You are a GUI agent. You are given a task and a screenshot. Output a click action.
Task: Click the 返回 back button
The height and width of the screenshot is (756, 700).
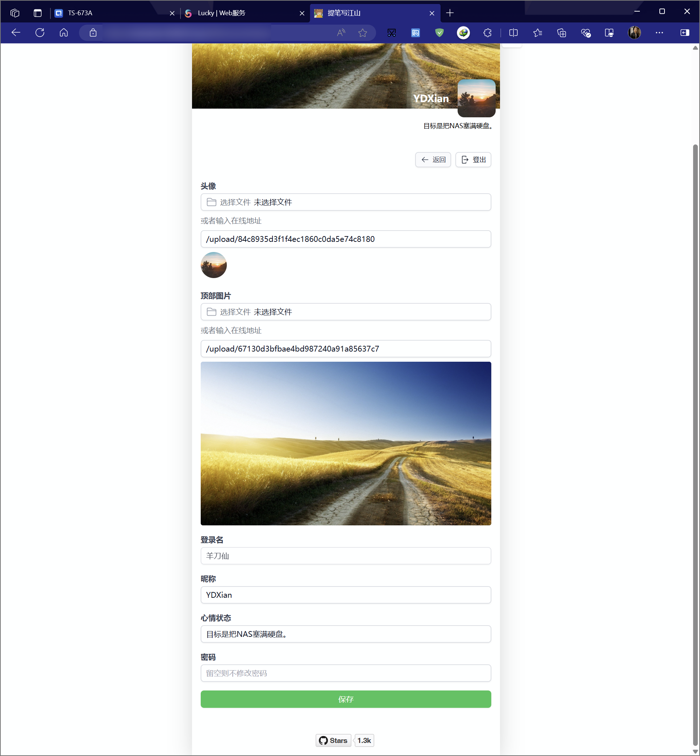pyautogui.click(x=433, y=160)
